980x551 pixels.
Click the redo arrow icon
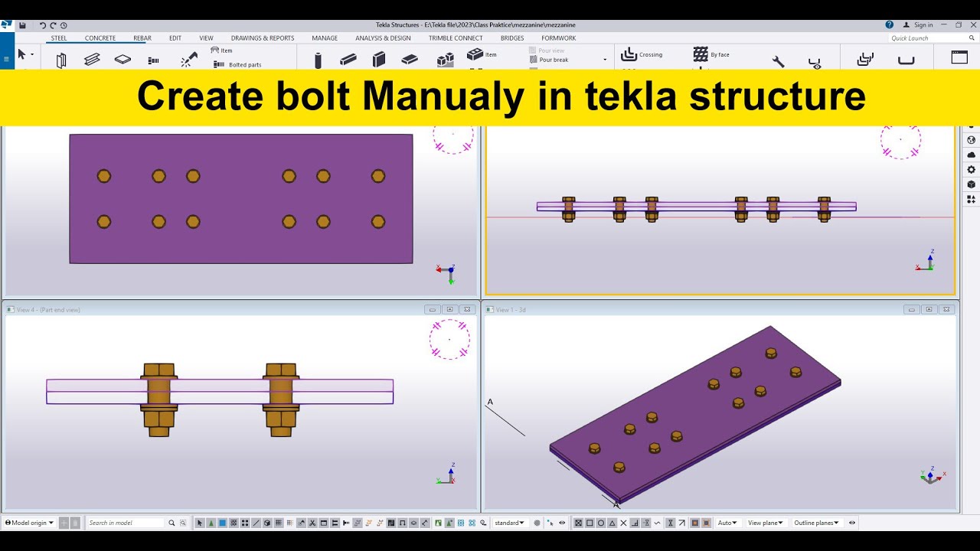tap(53, 25)
